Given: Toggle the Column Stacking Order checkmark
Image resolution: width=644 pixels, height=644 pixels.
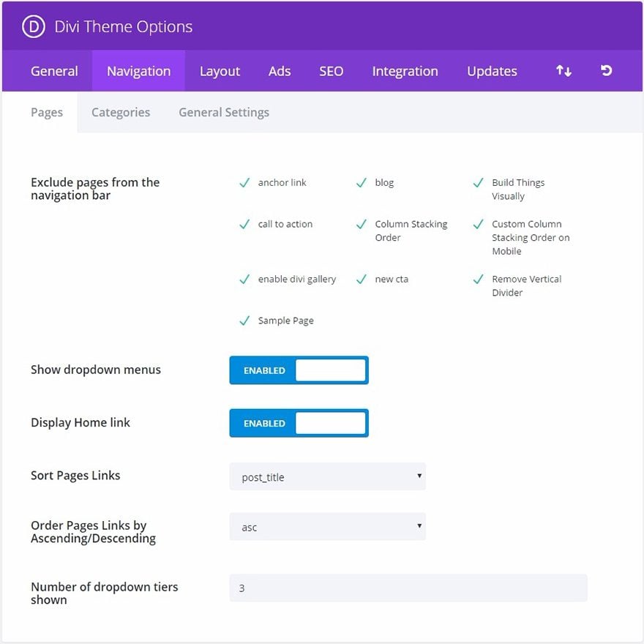Looking at the screenshot, I should click(x=362, y=224).
